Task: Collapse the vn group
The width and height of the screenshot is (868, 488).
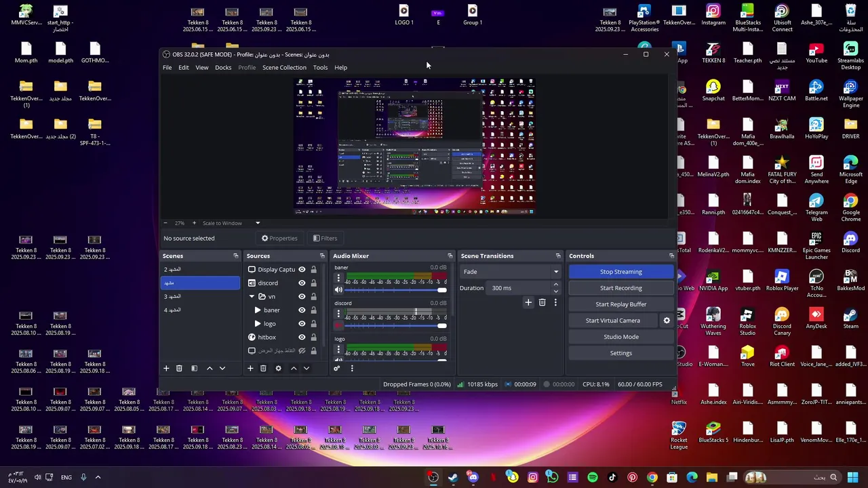Action: point(252,296)
